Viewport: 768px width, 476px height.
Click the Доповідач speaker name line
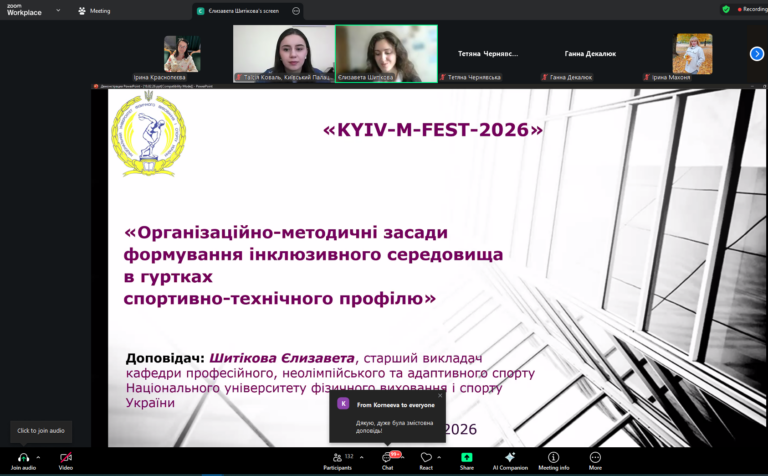point(304,358)
